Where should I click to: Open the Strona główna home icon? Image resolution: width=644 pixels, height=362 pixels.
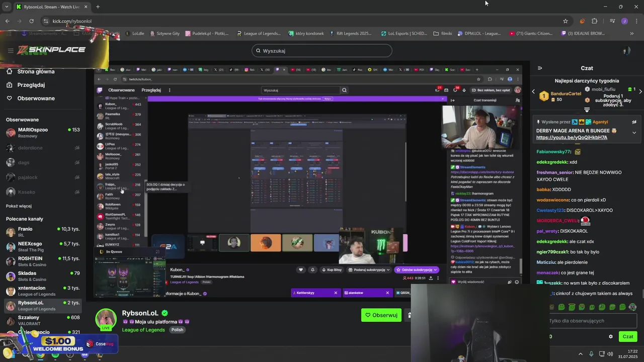pos(9,71)
